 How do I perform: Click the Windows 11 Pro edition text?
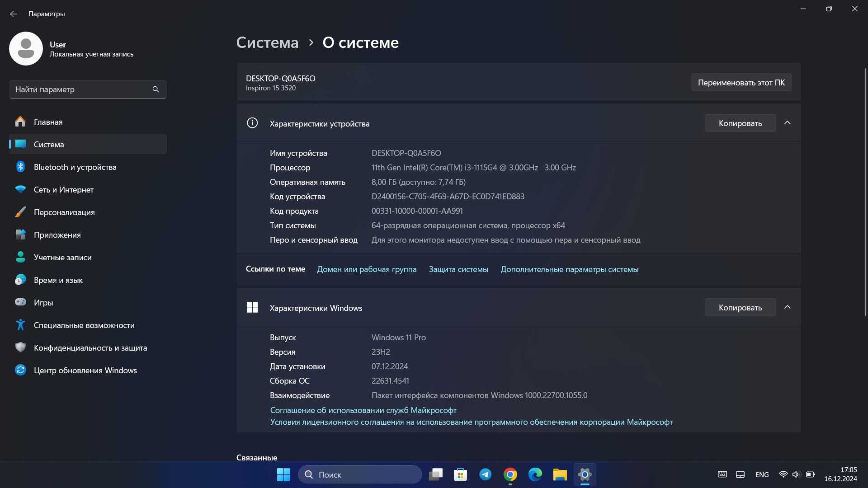(x=399, y=337)
